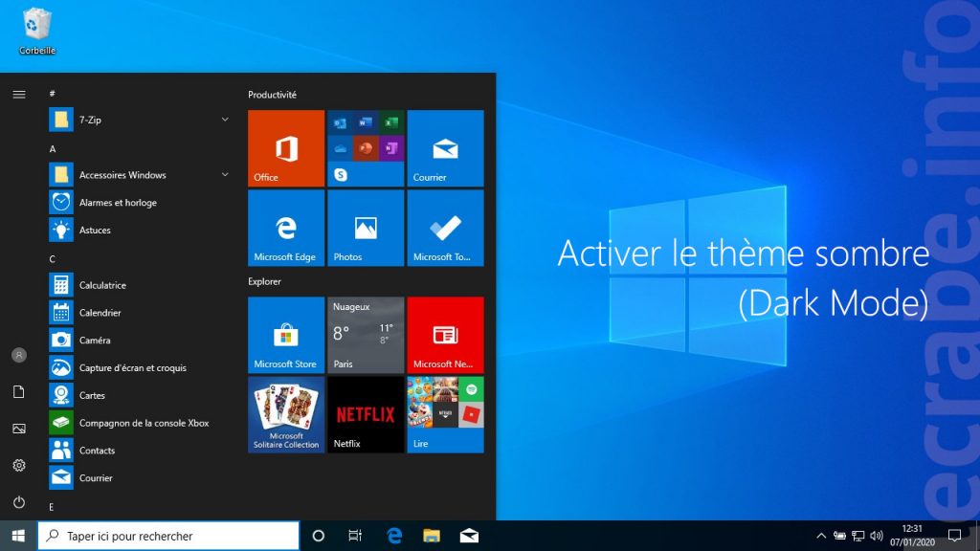This screenshot has width=980, height=551.
Task: Select the letter C section header
Action: click(x=55, y=258)
